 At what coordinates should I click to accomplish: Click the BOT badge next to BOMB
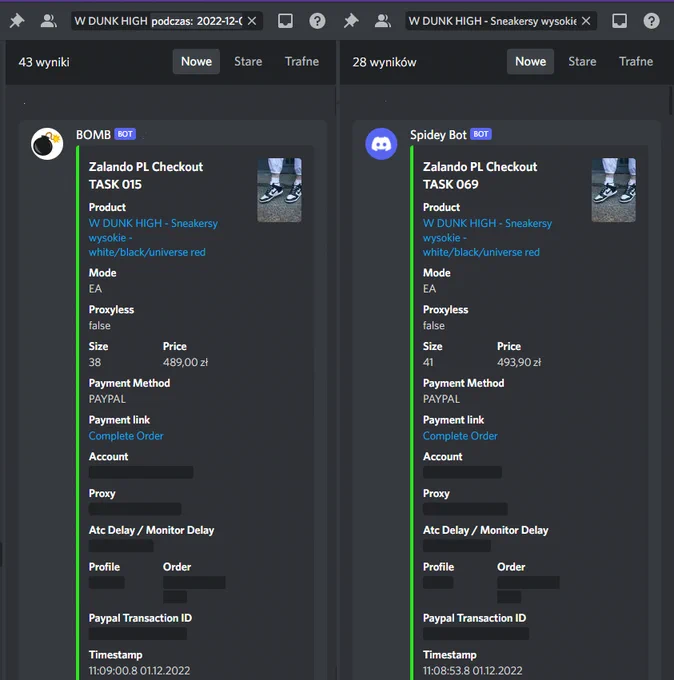click(125, 134)
